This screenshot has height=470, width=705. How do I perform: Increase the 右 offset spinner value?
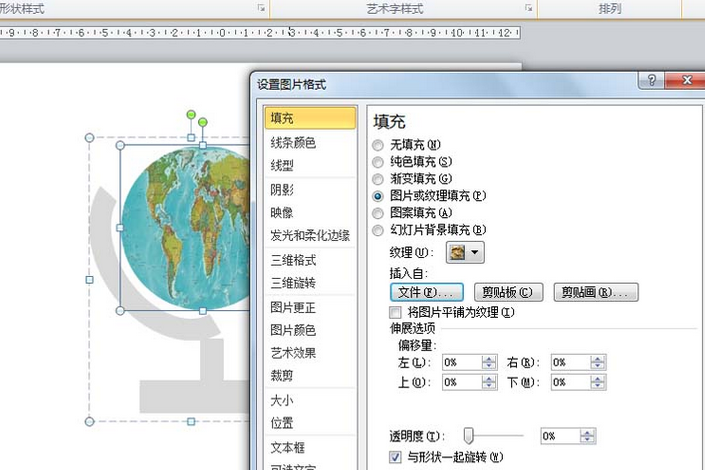598,358
